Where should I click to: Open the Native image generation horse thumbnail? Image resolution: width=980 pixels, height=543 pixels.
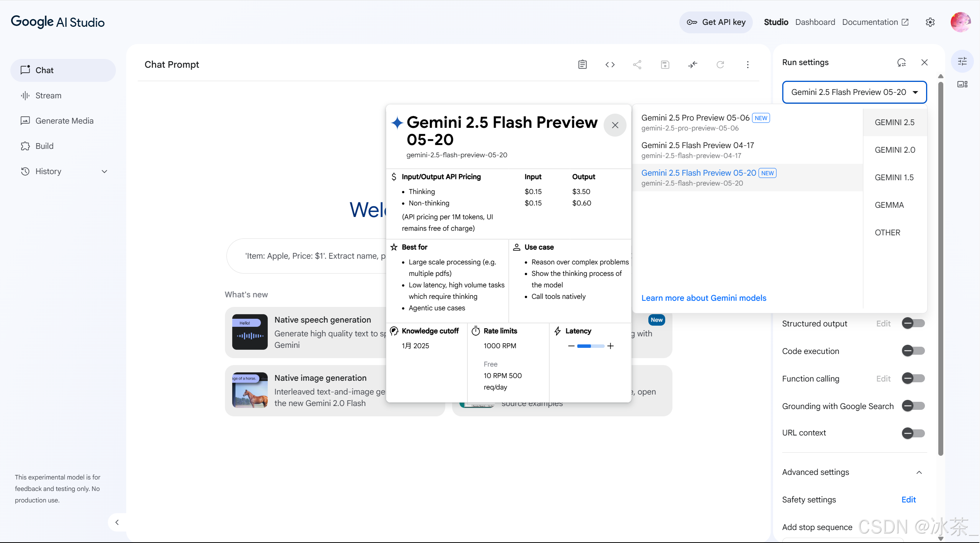coord(250,390)
